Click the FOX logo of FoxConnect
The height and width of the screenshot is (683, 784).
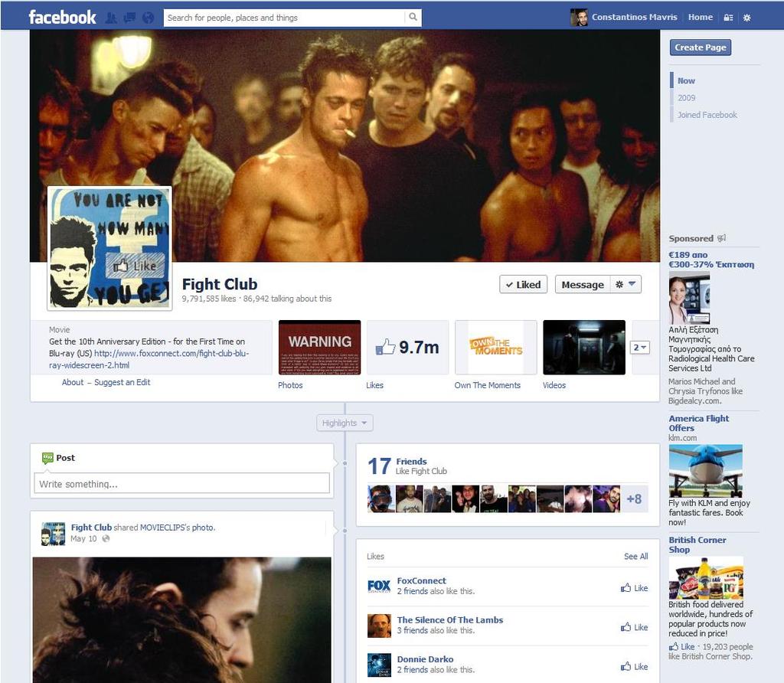click(x=379, y=586)
